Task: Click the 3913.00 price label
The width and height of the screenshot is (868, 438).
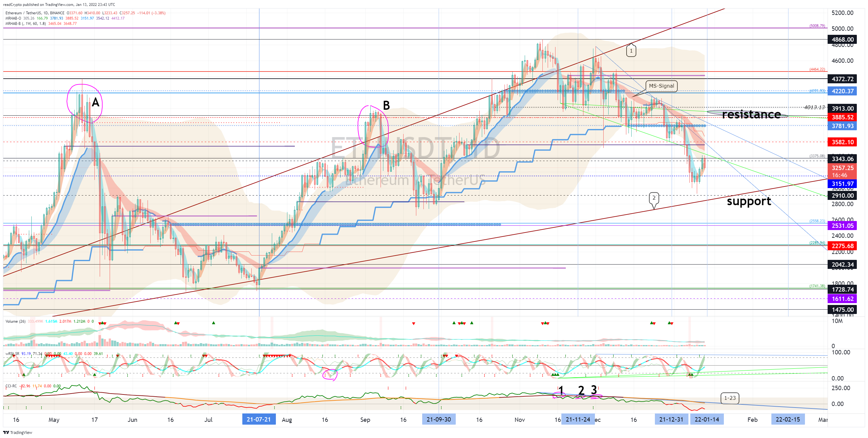Action: 842,108
